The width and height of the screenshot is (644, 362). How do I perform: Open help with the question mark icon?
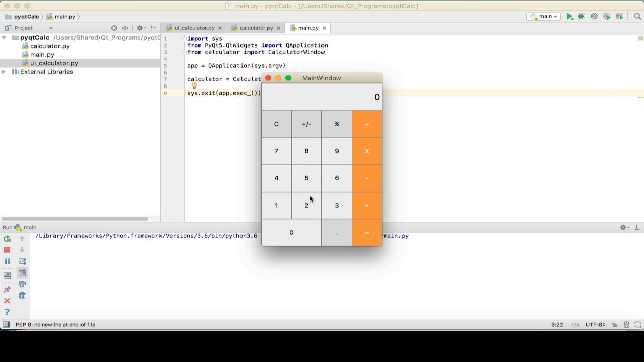coord(7,312)
